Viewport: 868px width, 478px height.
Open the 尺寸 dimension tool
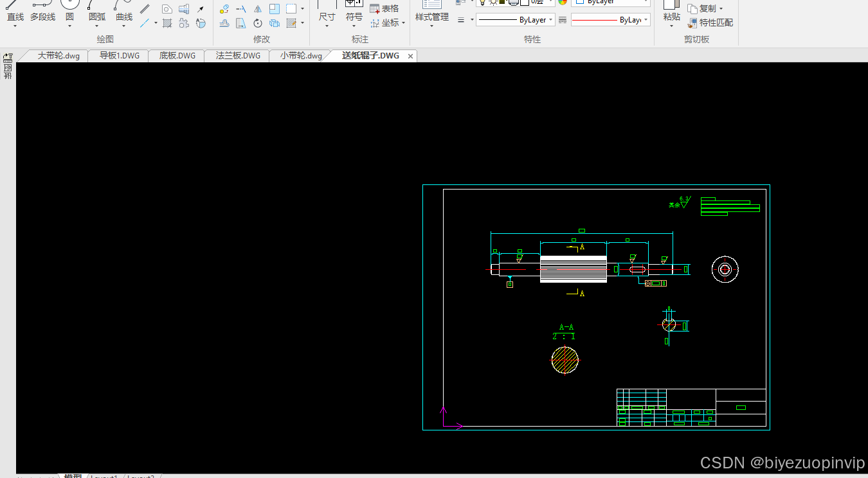(x=327, y=12)
